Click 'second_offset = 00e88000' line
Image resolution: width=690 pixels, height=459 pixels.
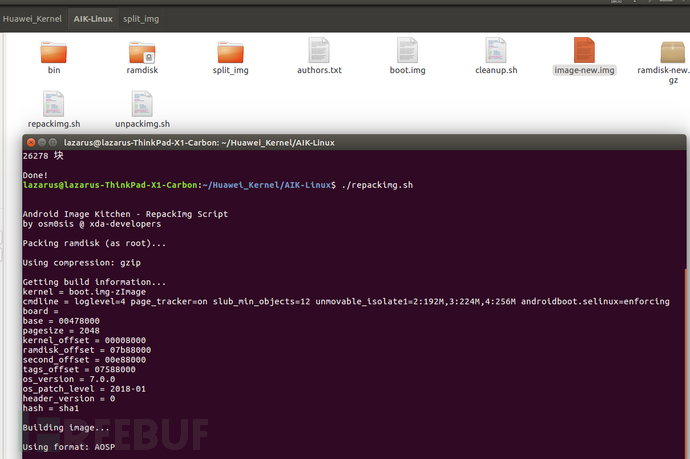84,360
